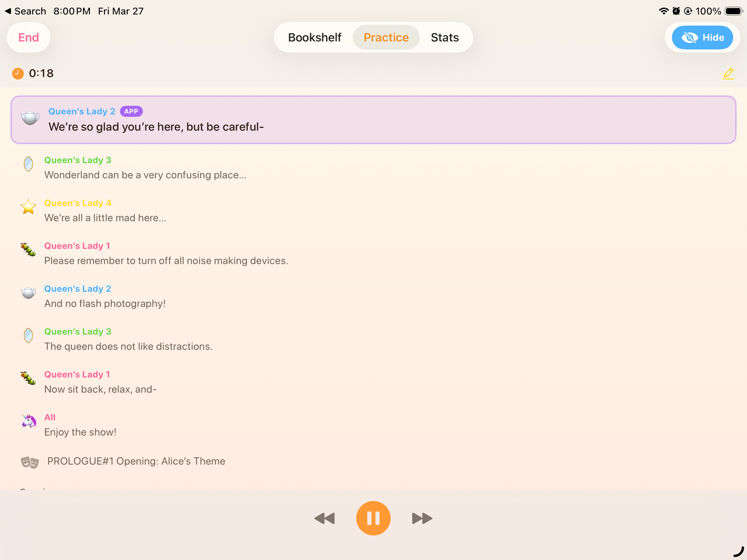The height and width of the screenshot is (560, 747).
Task: Tap the orange timer clock icon
Action: (x=18, y=73)
